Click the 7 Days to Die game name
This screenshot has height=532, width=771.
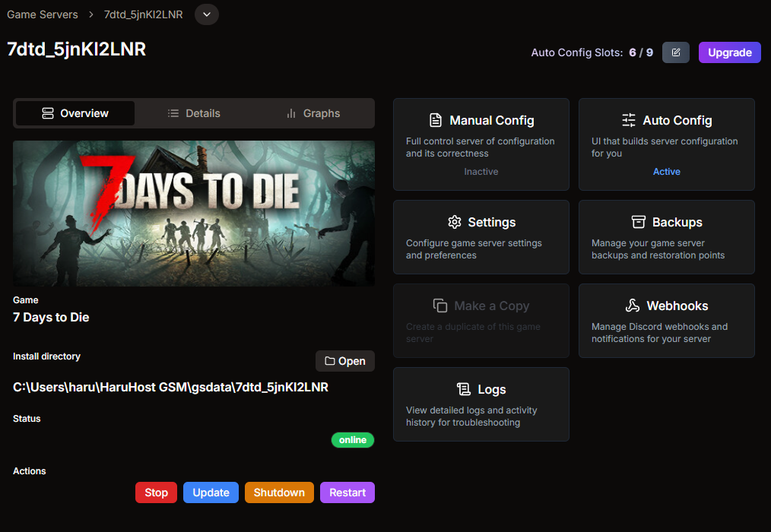51,318
